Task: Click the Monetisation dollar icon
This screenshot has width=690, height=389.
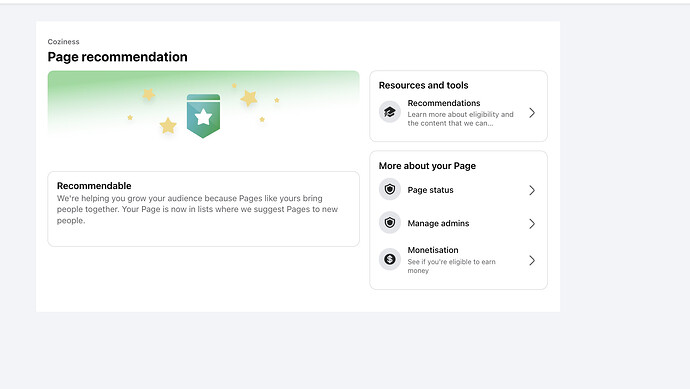Action: (x=389, y=260)
